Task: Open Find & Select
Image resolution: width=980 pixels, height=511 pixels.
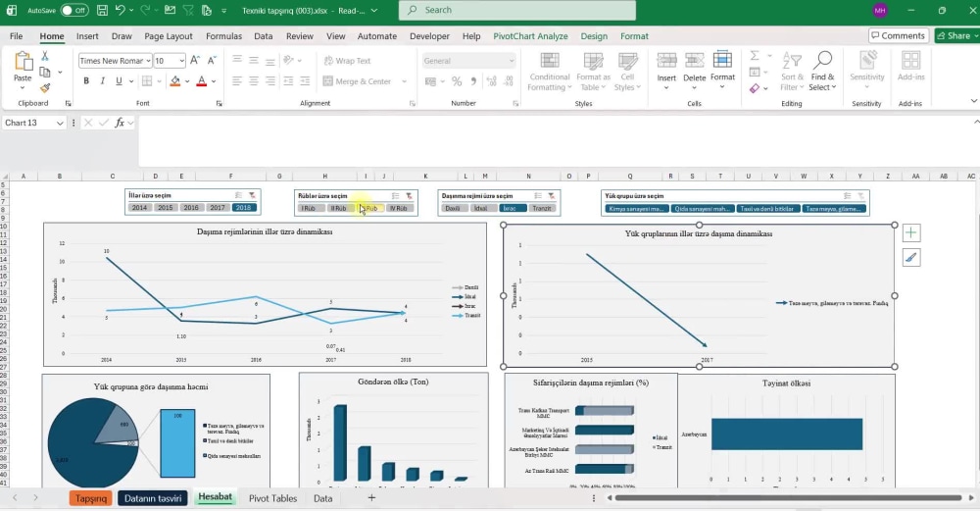Action: point(822,72)
